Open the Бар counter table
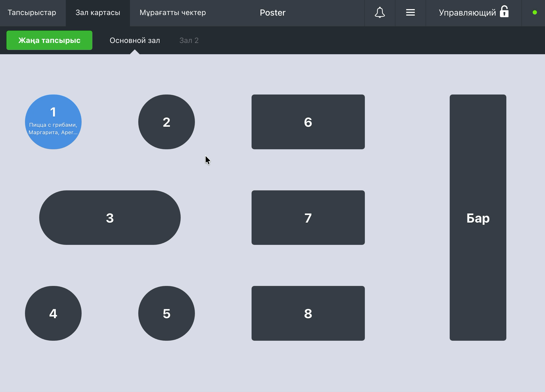 [478, 217]
